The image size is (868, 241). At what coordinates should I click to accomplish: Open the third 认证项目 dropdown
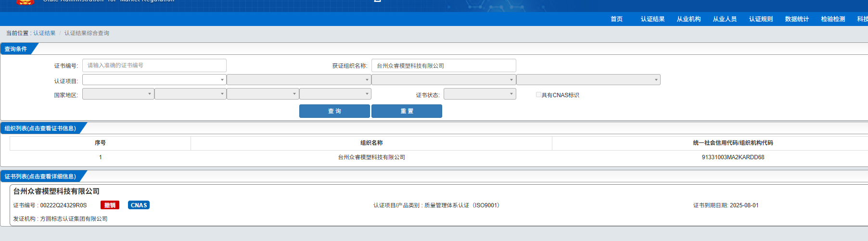click(x=444, y=80)
